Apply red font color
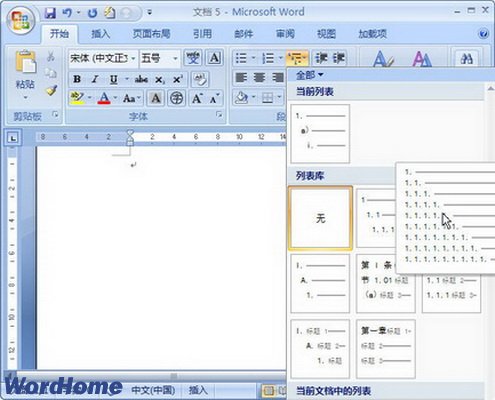The image size is (495, 400). pos(104,98)
